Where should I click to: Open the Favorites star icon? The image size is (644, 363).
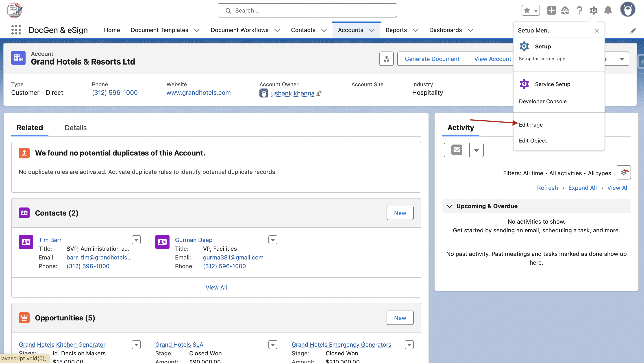click(527, 10)
